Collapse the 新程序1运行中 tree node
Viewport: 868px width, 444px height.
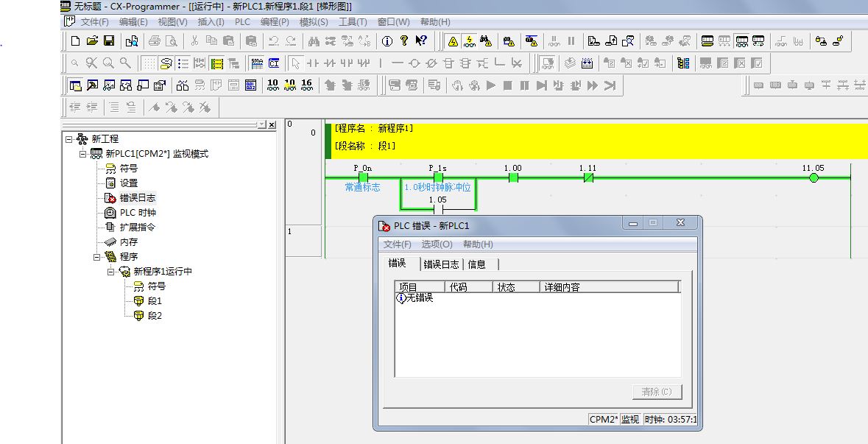point(111,272)
